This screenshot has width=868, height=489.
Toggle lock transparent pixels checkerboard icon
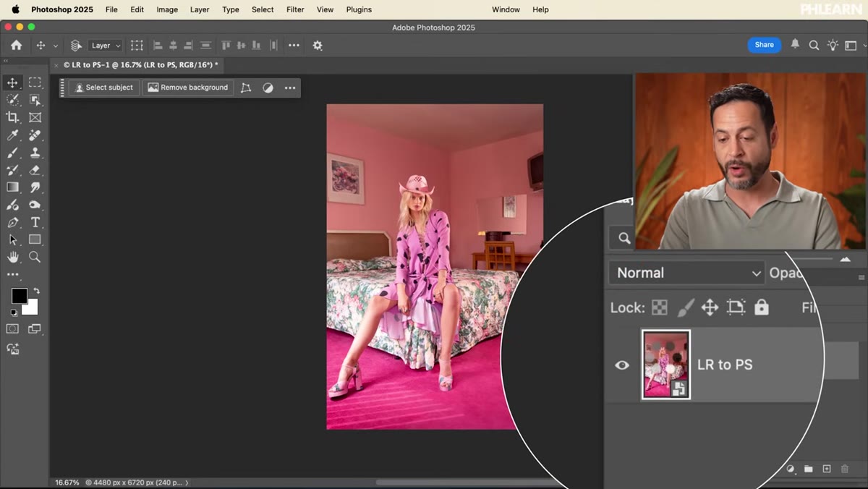[x=660, y=307]
